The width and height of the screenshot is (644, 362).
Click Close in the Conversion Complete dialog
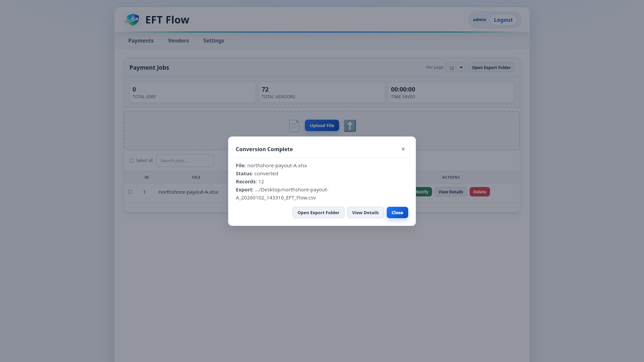(x=397, y=213)
